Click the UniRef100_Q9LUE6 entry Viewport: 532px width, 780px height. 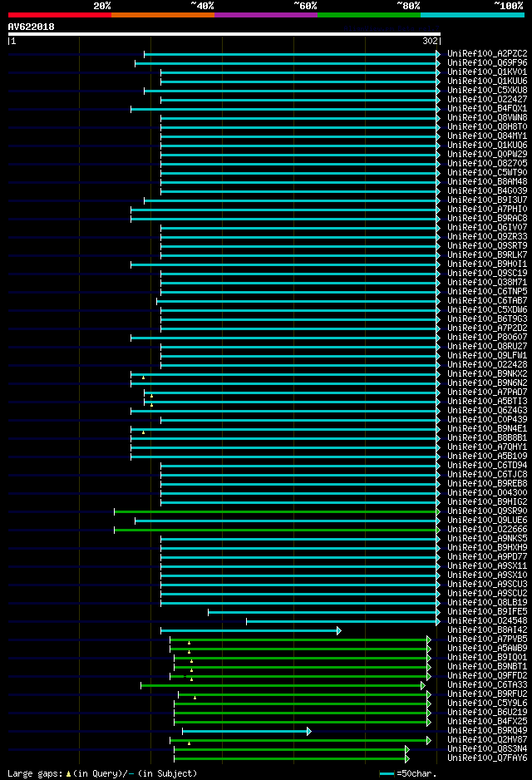tap(487, 520)
